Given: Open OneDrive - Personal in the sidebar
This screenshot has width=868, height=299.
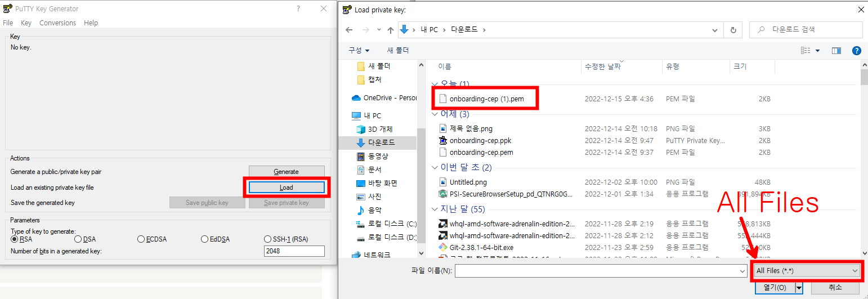Looking at the screenshot, I should pos(384,97).
